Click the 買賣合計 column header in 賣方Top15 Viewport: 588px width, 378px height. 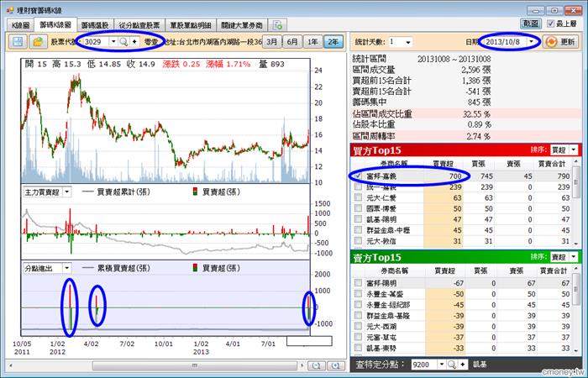tap(552, 270)
